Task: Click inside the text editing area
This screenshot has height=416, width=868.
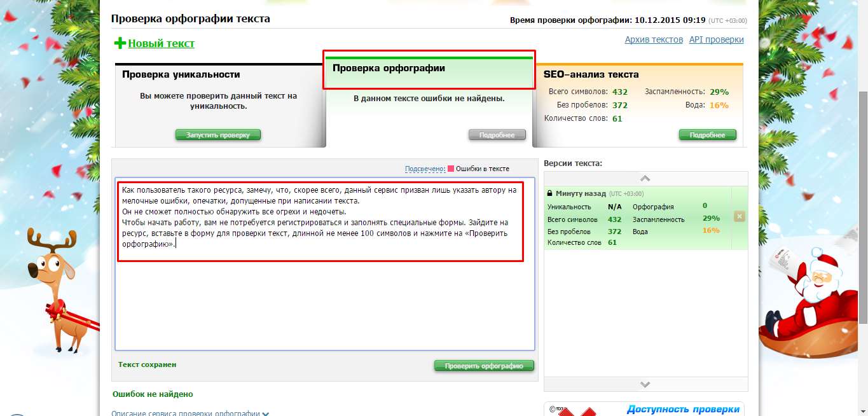Action: click(x=324, y=299)
